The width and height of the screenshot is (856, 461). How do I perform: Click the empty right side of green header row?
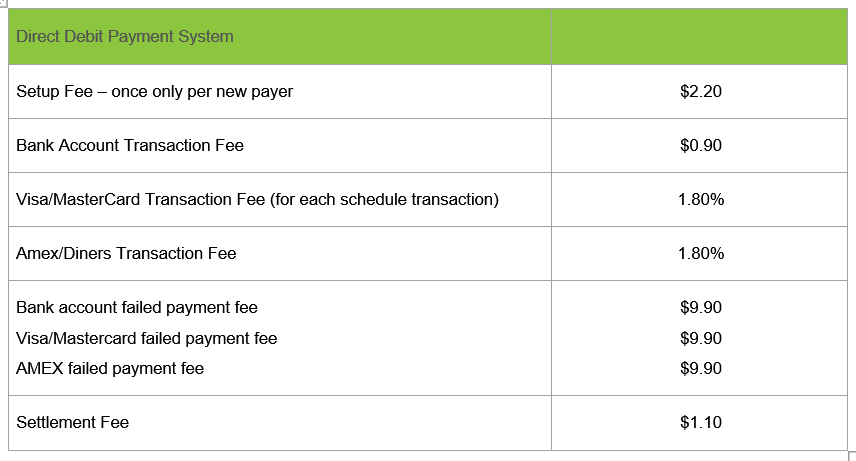pyautogui.click(x=700, y=37)
